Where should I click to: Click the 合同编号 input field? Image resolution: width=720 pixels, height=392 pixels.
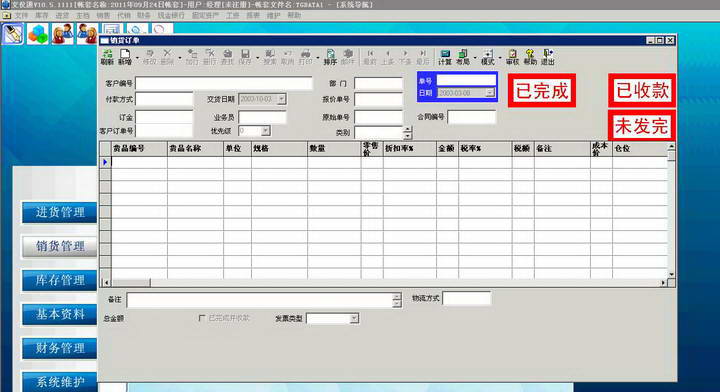tap(472, 117)
